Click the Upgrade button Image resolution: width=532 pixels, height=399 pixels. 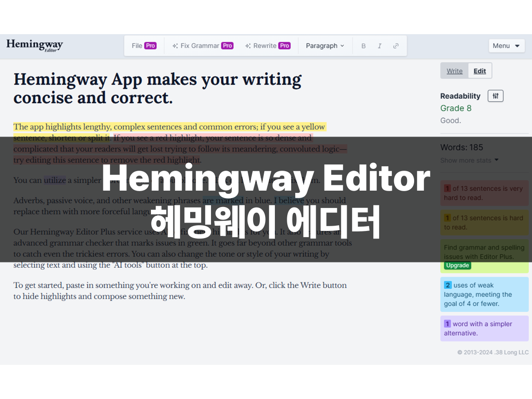pos(458,266)
